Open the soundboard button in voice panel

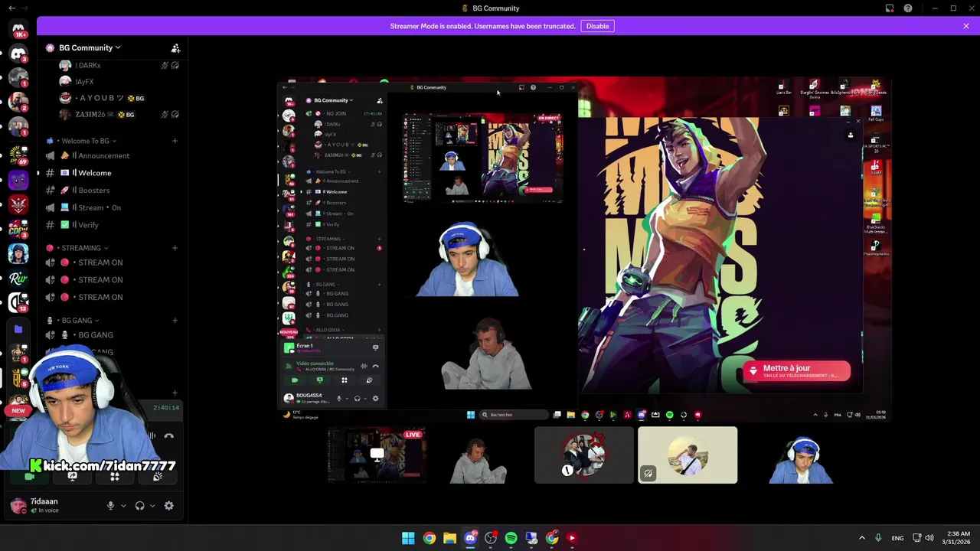(158, 476)
